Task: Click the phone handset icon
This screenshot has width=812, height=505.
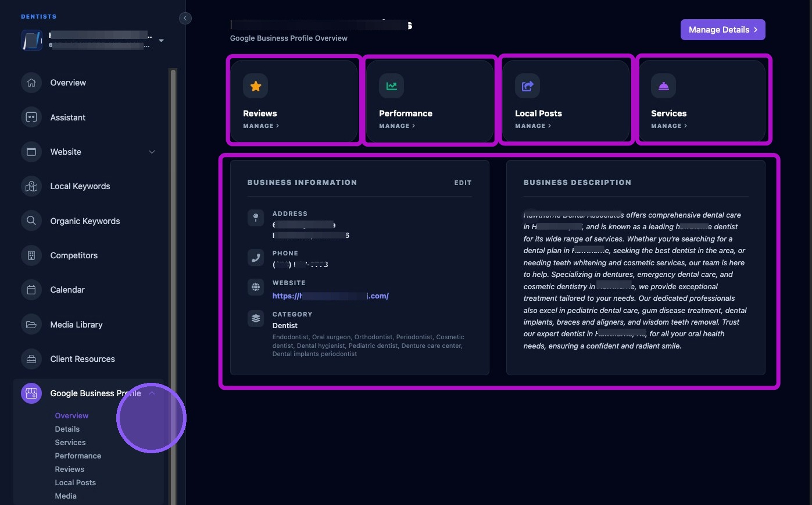Action: 256,258
